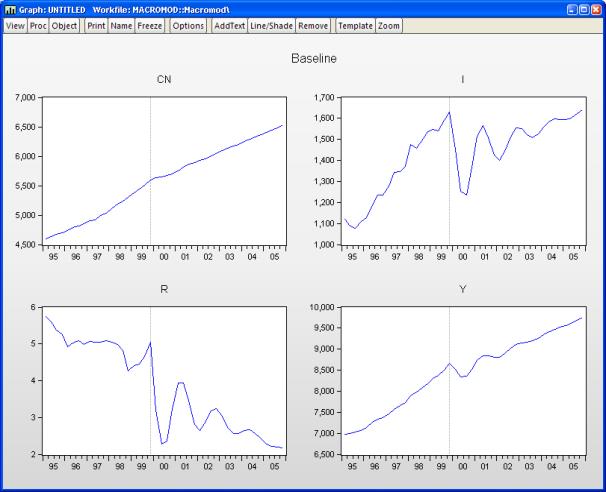
Task: Open graph Options
Action: click(188, 25)
